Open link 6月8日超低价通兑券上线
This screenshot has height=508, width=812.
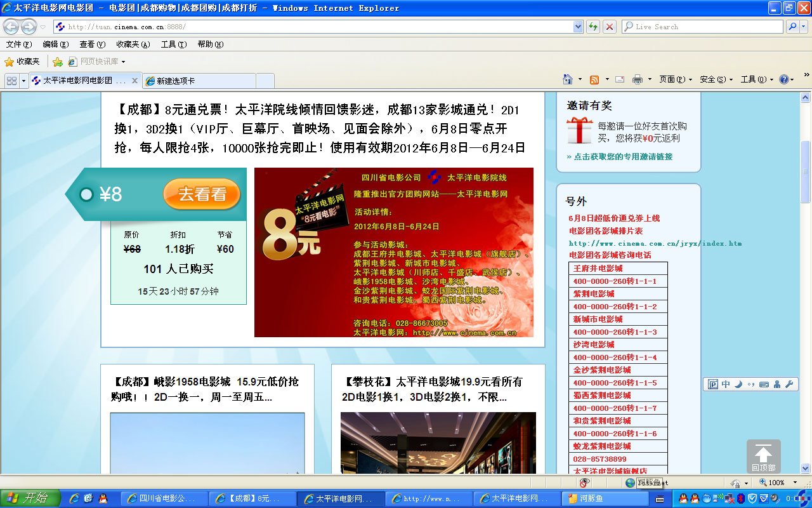point(614,218)
